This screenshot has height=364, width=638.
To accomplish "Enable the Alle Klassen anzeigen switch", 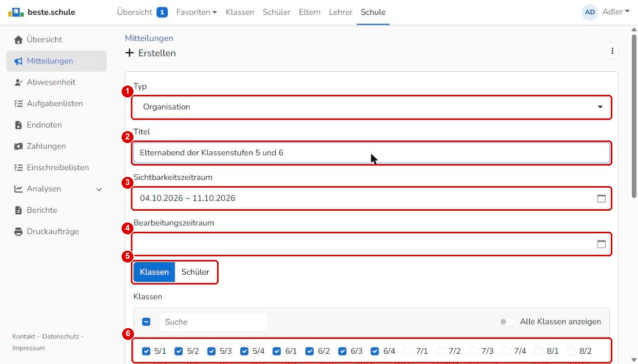I will tap(508, 322).
